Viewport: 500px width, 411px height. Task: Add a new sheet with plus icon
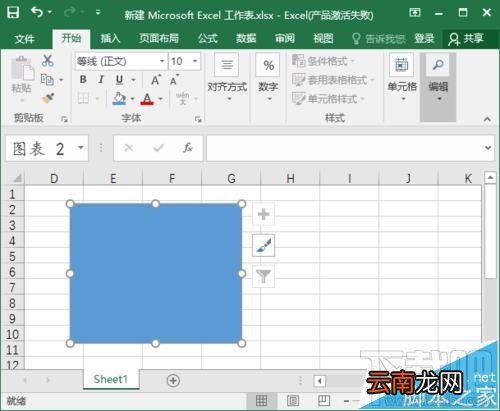point(173,380)
